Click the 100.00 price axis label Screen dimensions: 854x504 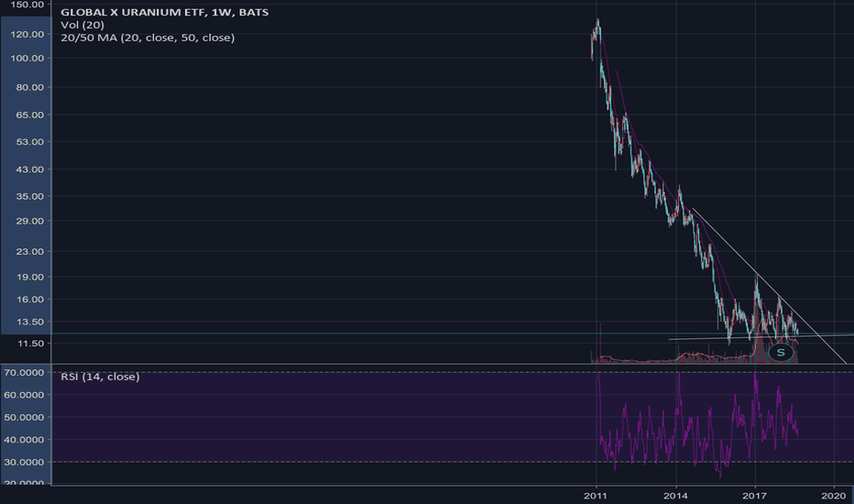[27, 59]
